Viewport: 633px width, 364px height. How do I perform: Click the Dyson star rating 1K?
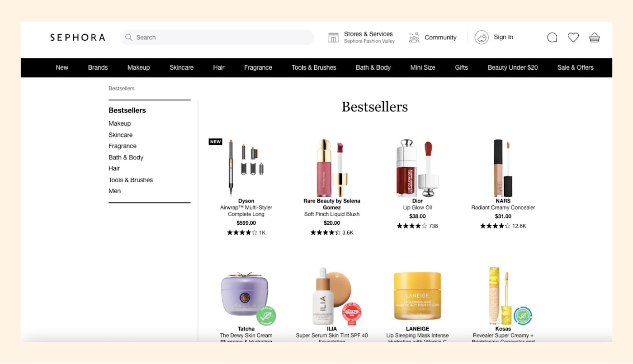(246, 232)
